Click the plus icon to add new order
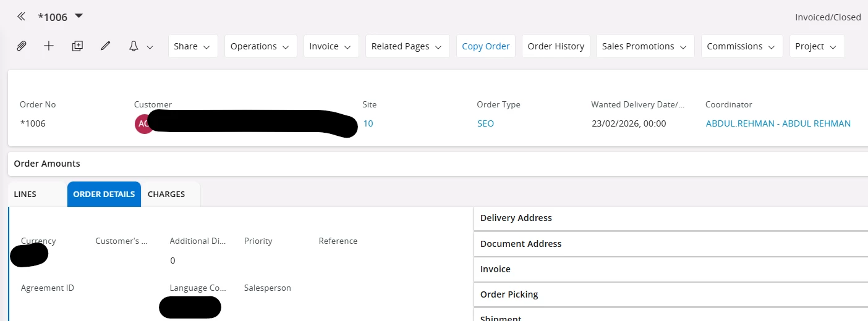This screenshot has width=868, height=321. (x=49, y=46)
